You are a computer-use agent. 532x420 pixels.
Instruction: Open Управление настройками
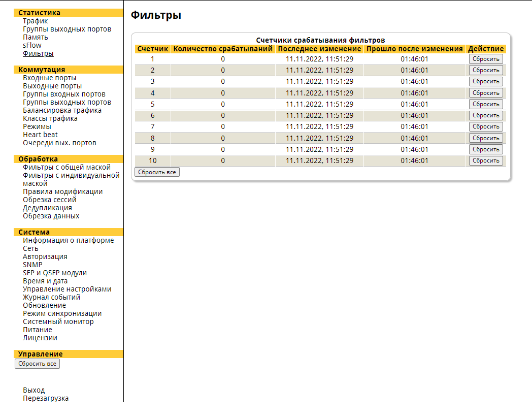pos(67,289)
